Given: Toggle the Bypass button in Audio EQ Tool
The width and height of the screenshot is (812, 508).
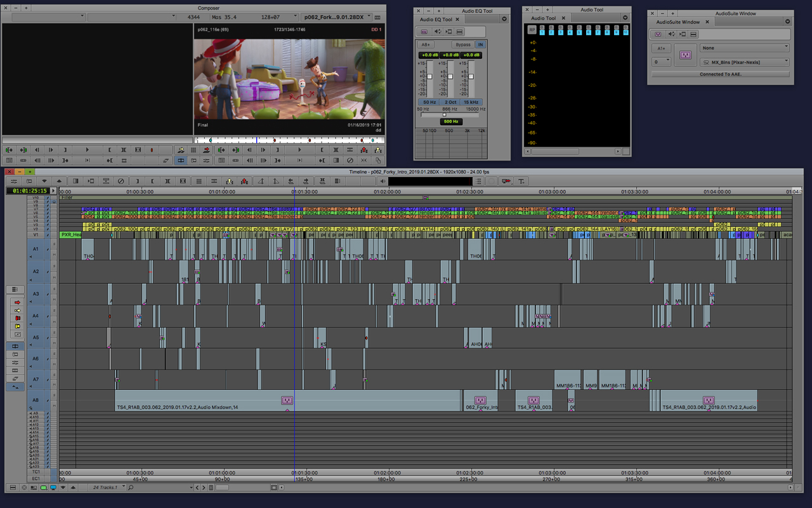Looking at the screenshot, I should (463, 44).
